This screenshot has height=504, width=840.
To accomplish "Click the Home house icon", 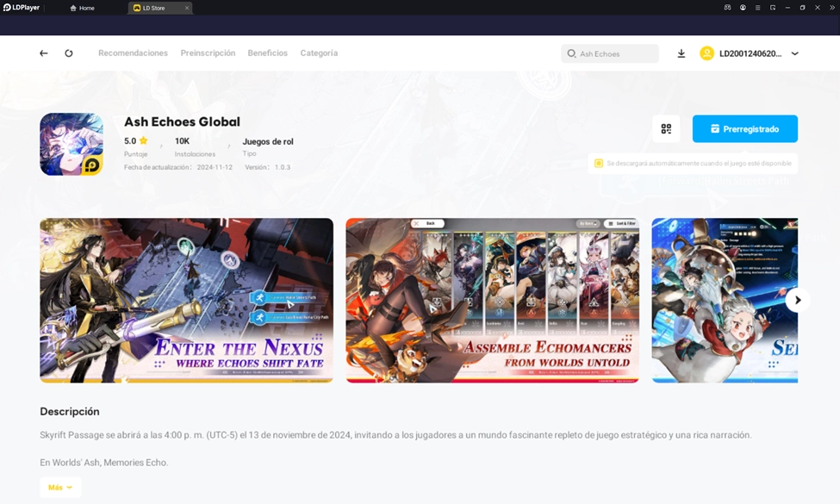I will 73,8.
